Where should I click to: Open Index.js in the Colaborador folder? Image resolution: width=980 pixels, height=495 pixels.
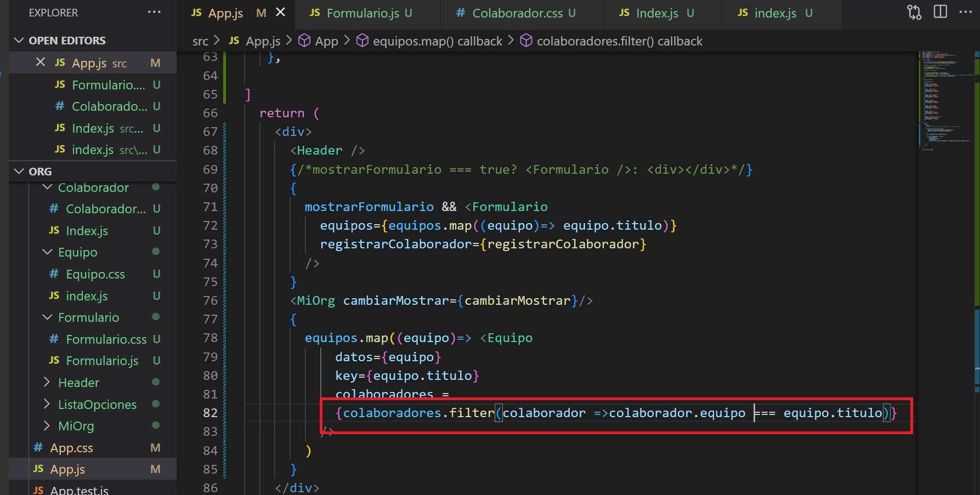[93, 231]
